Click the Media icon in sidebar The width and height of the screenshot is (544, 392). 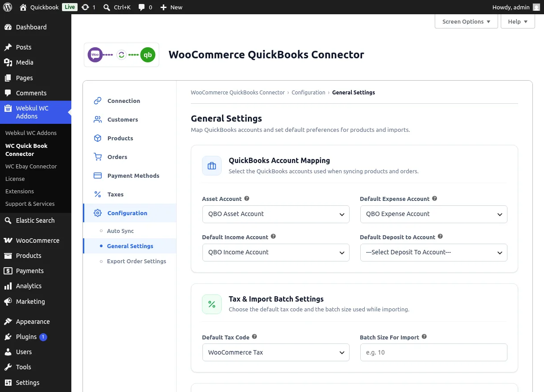point(8,62)
